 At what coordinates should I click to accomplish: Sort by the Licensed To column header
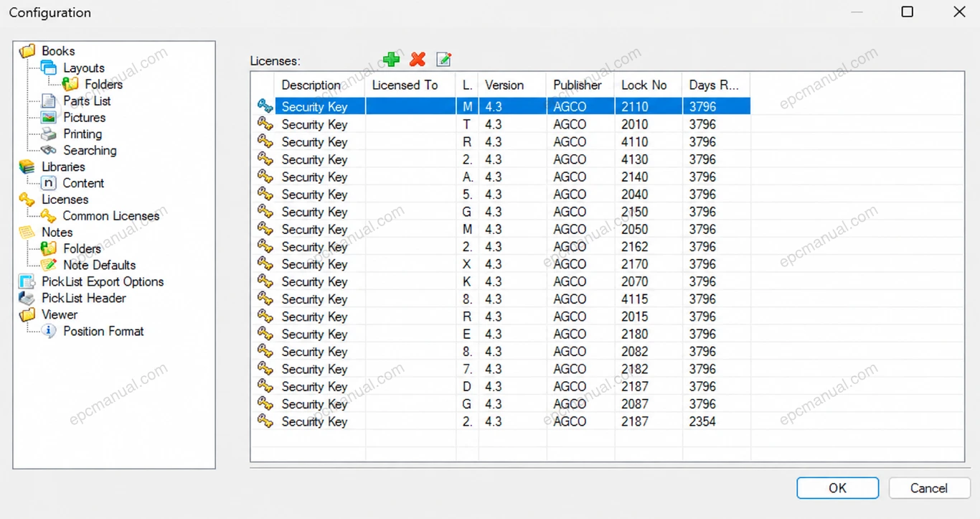pos(410,85)
